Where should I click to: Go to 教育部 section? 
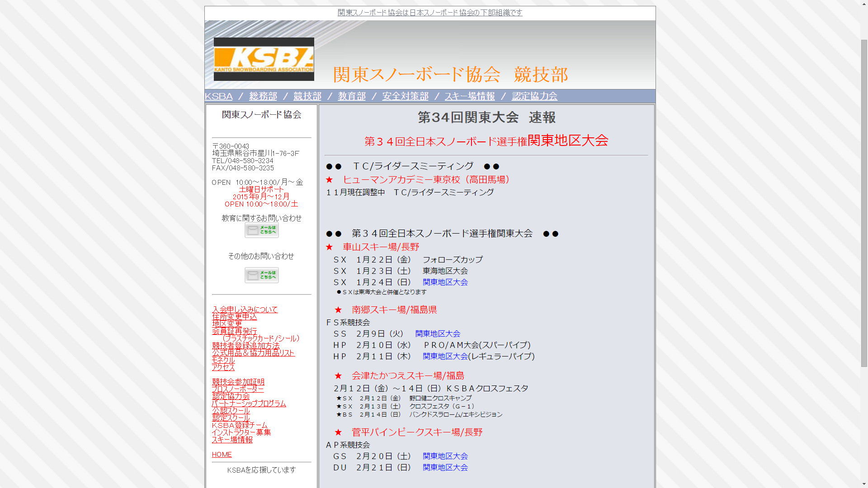click(351, 96)
